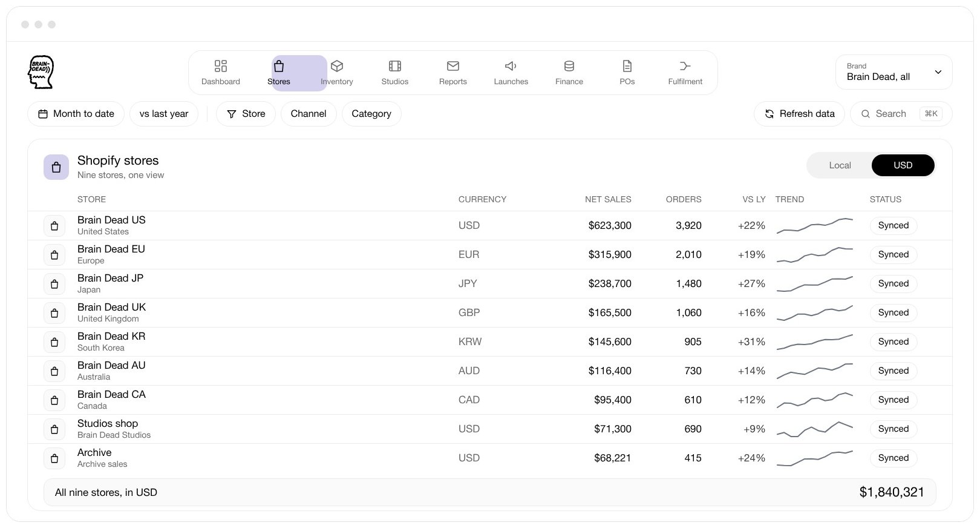Click the Synced status for Archive

pyautogui.click(x=893, y=458)
